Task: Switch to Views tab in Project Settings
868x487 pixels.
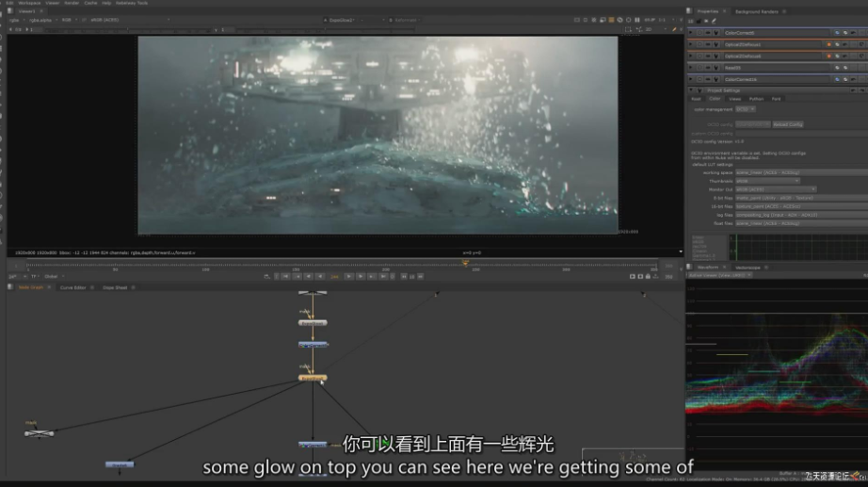Action: point(734,99)
